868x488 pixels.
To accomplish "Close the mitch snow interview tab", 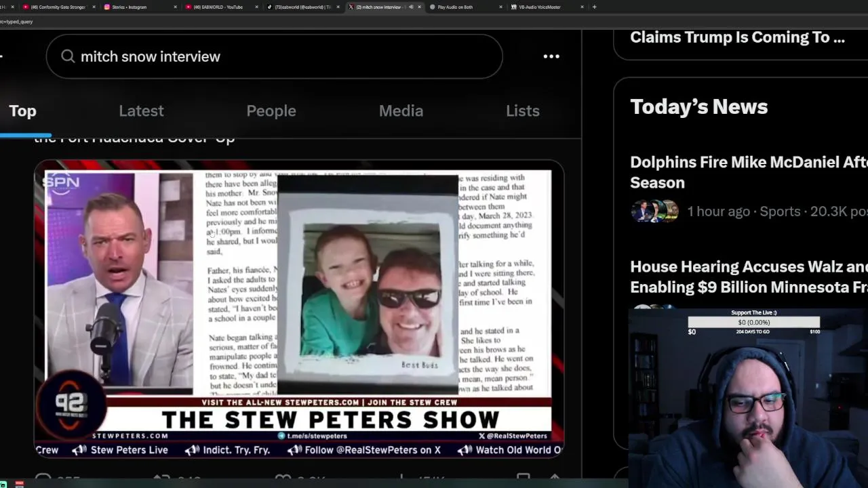I will point(419,7).
